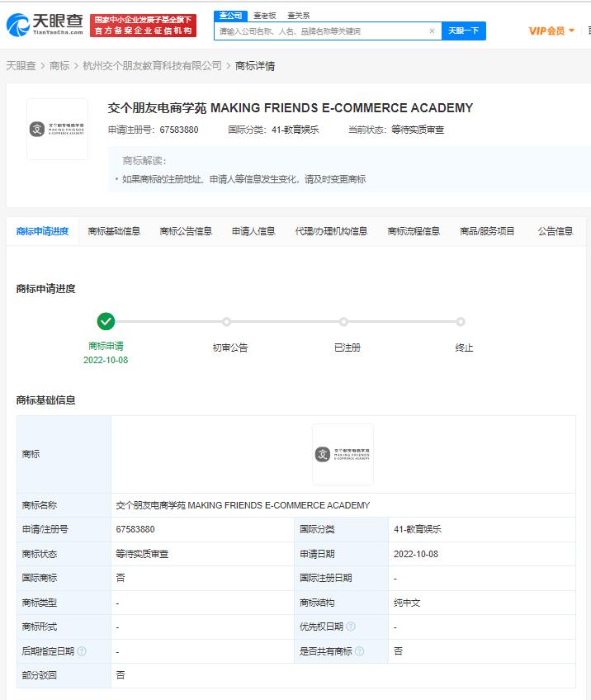Select 当前状态 等待实质审查 in the header

396,130
